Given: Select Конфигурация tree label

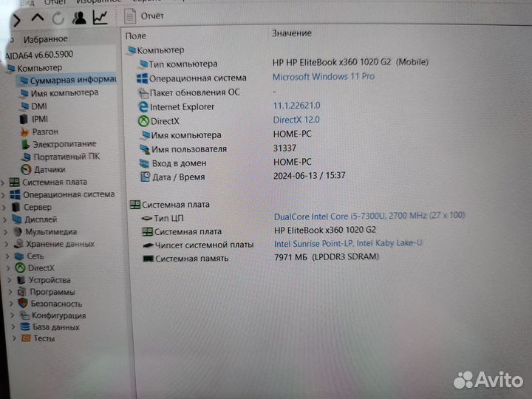Looking at the screenshot, I should click(59, 316).
